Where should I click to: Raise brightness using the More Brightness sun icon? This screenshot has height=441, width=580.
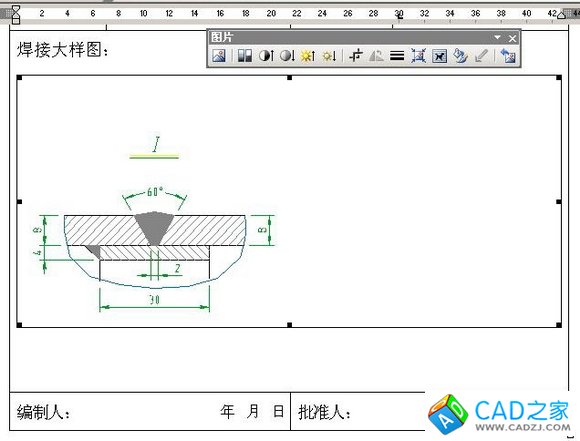[x=308, y=56]
